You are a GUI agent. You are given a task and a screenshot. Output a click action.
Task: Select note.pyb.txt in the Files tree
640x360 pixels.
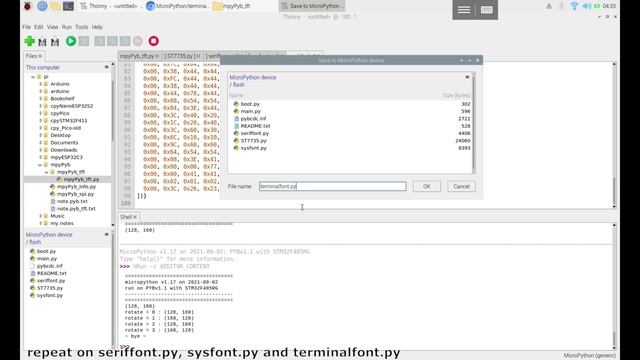tap(72, 201)
